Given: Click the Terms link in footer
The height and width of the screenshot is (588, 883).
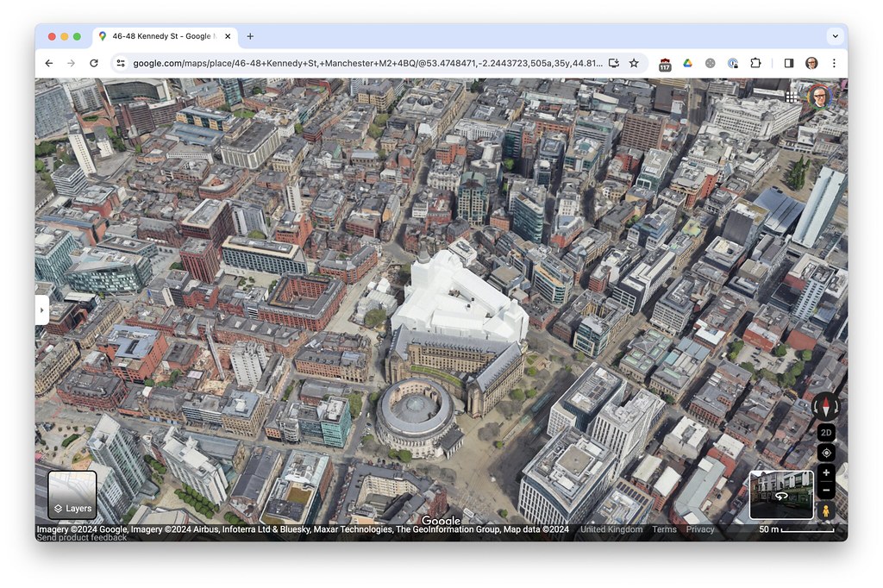Looking at the screenshot, I should (664, 529).
